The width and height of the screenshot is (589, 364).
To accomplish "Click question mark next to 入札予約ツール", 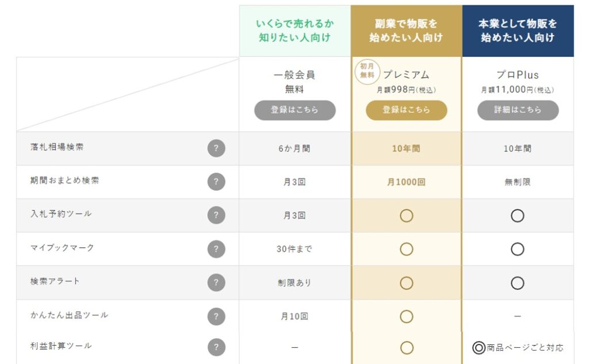I will coord(216,215).
